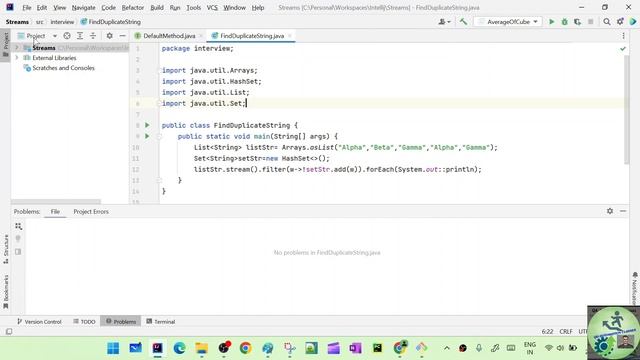The image size is (640, 360).
Task: Open Windows Start menu
Action: click(113, 348)
